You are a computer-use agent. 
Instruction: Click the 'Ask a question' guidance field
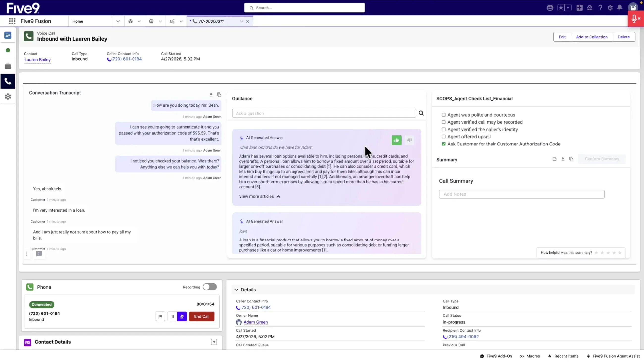pyautogui.click(x=324, y=113)
